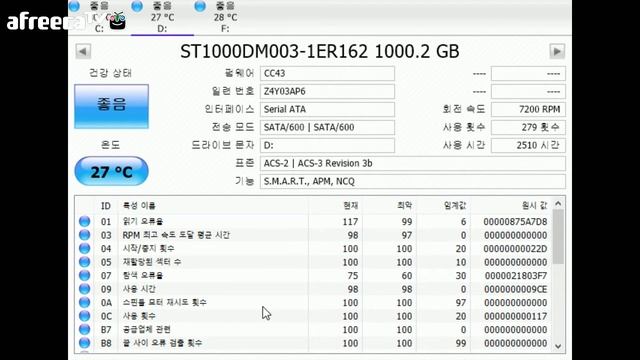
Task: Click the status icon for attribute 09
Action: (x=84, y=289)
